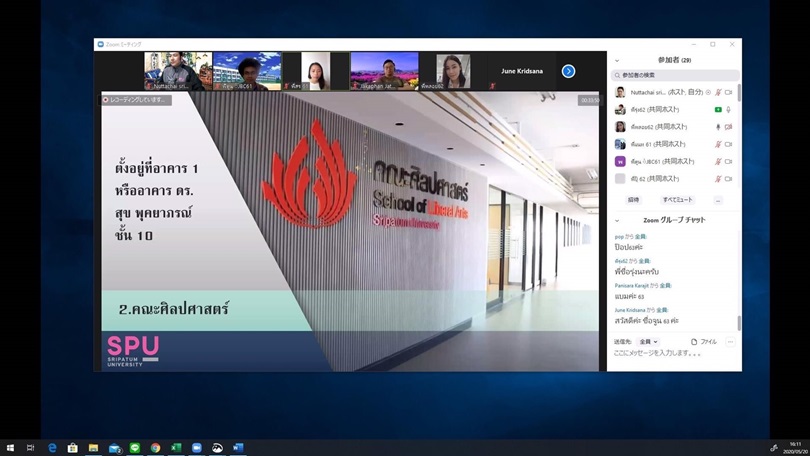Screen dimensions: 810x456
Task: Open the chat more options (...) button
Action: pos(730,342)
